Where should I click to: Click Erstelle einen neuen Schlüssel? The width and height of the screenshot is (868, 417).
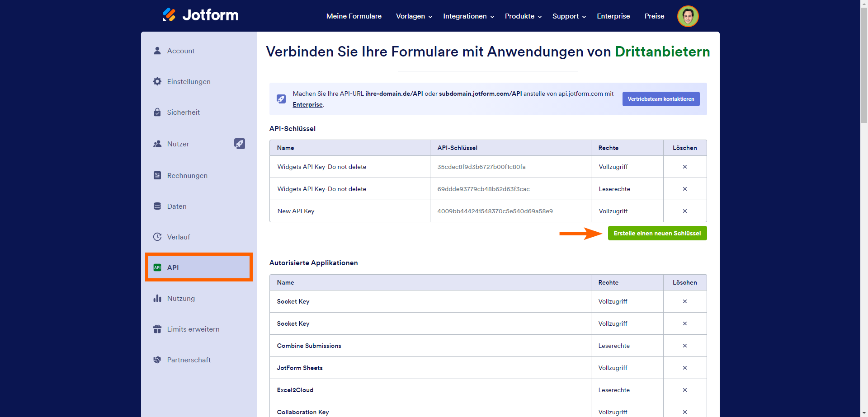657,233
